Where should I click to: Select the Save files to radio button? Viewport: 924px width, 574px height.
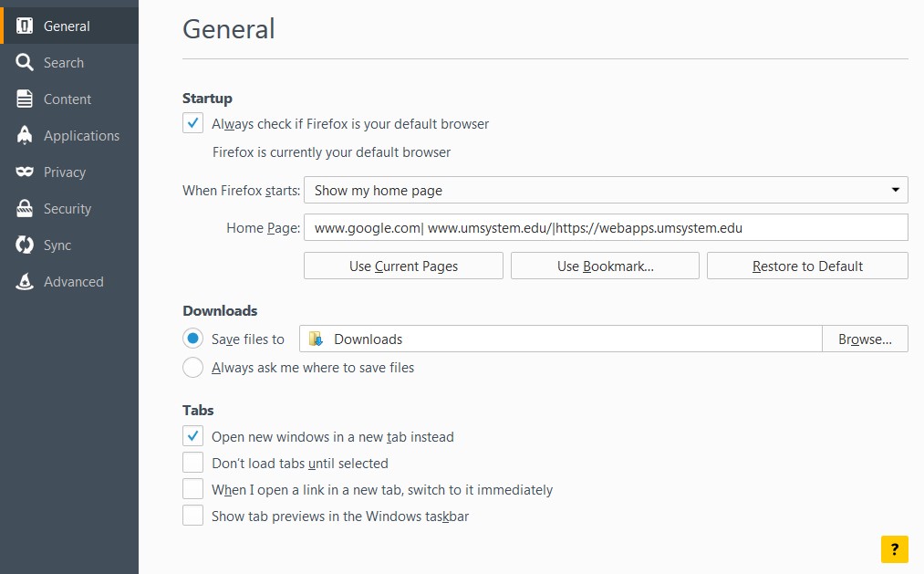point(192,339)
